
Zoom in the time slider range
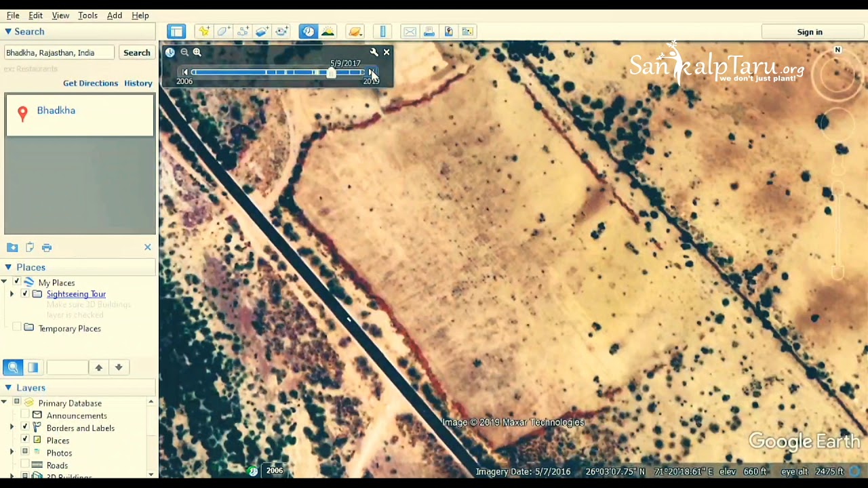point(197,52)
